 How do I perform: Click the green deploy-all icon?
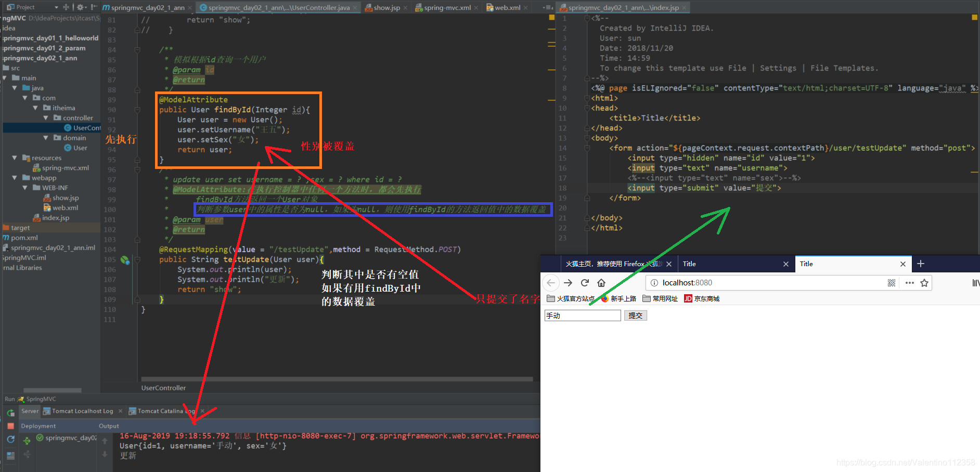[27, 441]
